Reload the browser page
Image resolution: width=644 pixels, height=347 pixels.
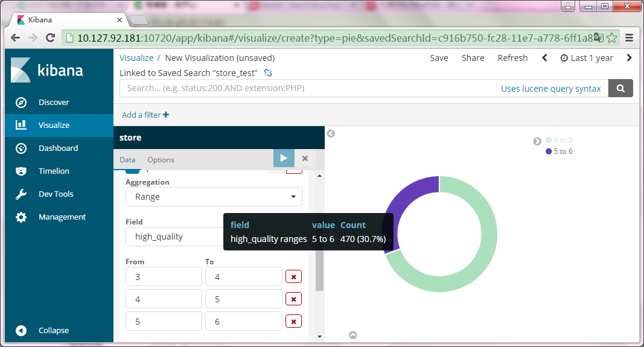(51, 38)
